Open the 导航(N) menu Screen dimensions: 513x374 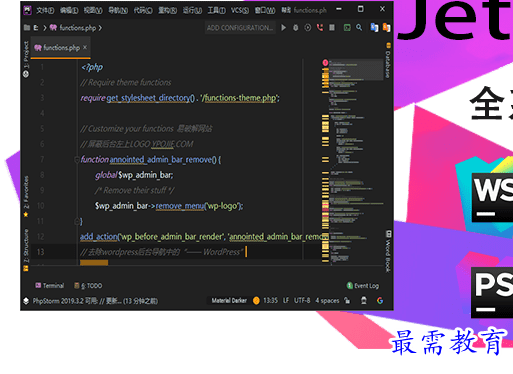[118, 11]
